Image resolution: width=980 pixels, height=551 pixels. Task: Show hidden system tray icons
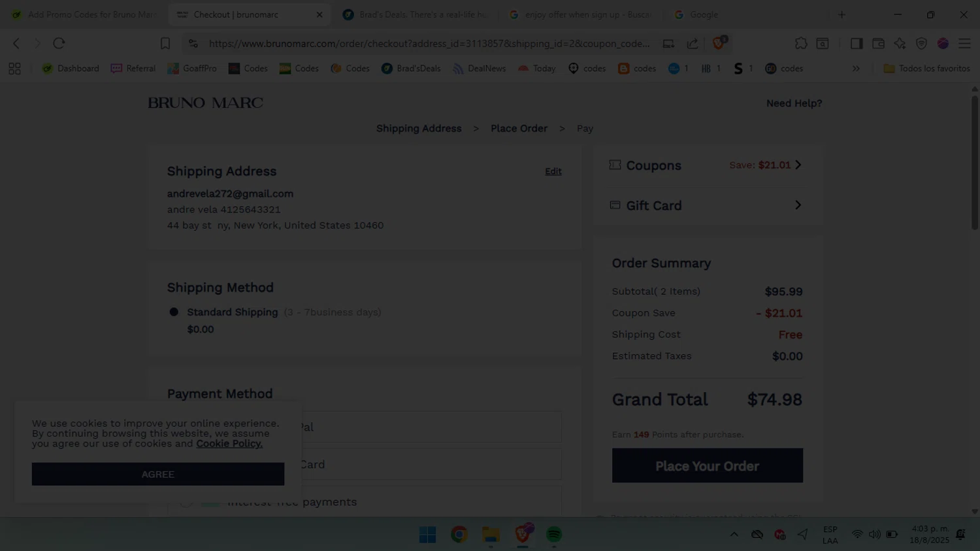[x=734, y=535]
